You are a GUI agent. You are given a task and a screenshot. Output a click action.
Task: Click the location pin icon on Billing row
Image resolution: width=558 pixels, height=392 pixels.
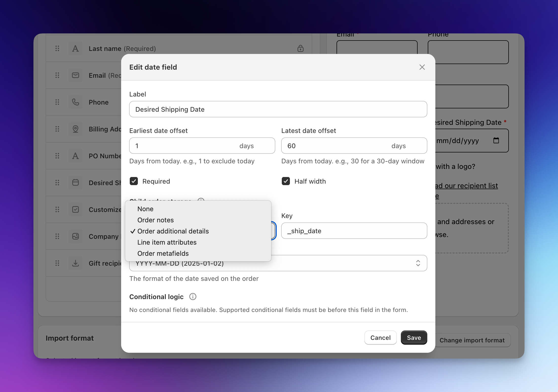pos(76,129)
